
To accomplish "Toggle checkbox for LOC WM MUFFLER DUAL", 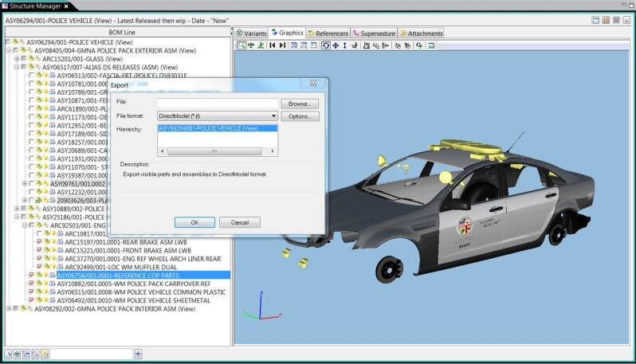I will 39,267.
